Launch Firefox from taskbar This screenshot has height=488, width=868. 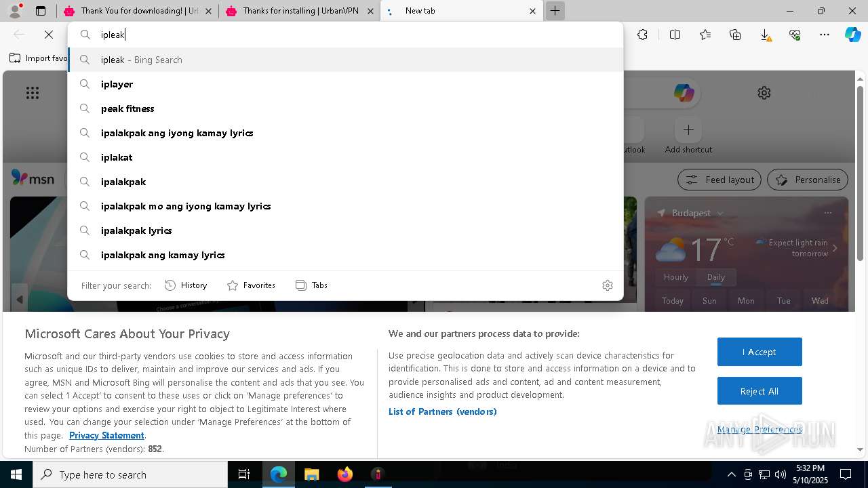[344, 474]
